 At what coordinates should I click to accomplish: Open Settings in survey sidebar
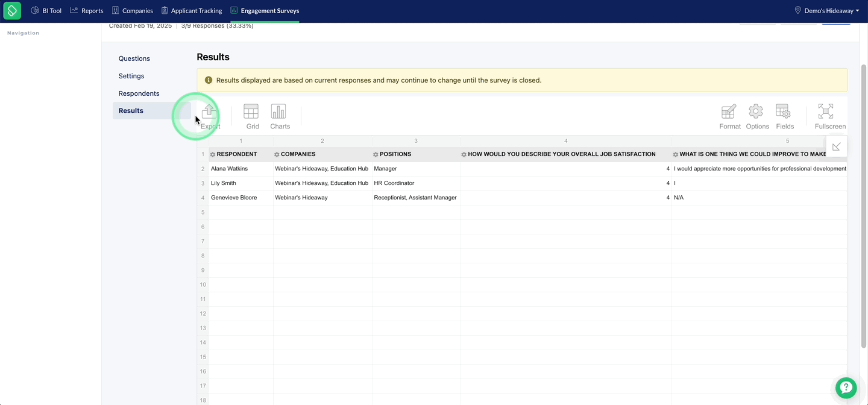[131, 76]
